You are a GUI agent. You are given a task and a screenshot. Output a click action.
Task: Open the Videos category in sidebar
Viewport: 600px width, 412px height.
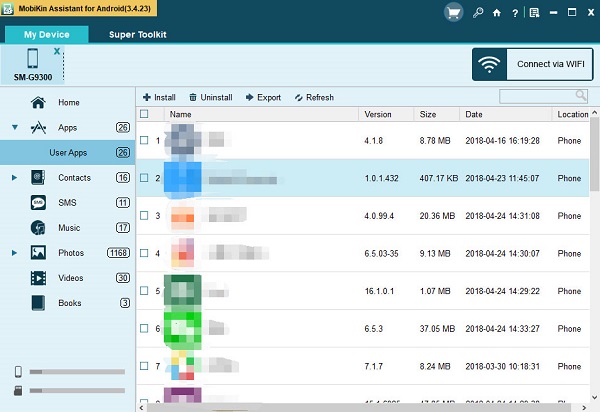70,277
